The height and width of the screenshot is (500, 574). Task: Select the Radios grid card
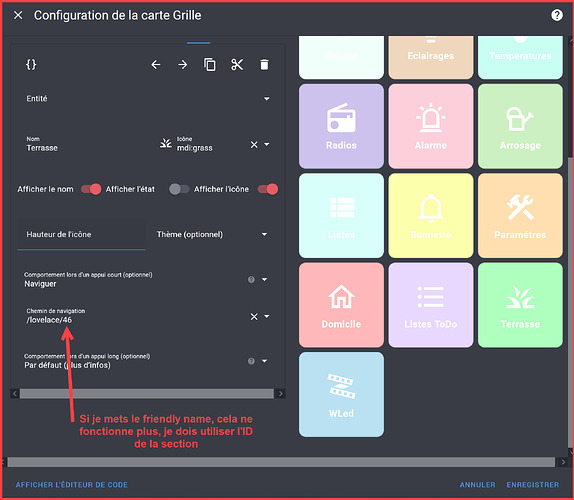pyautogui.click(x=341, y=126)
